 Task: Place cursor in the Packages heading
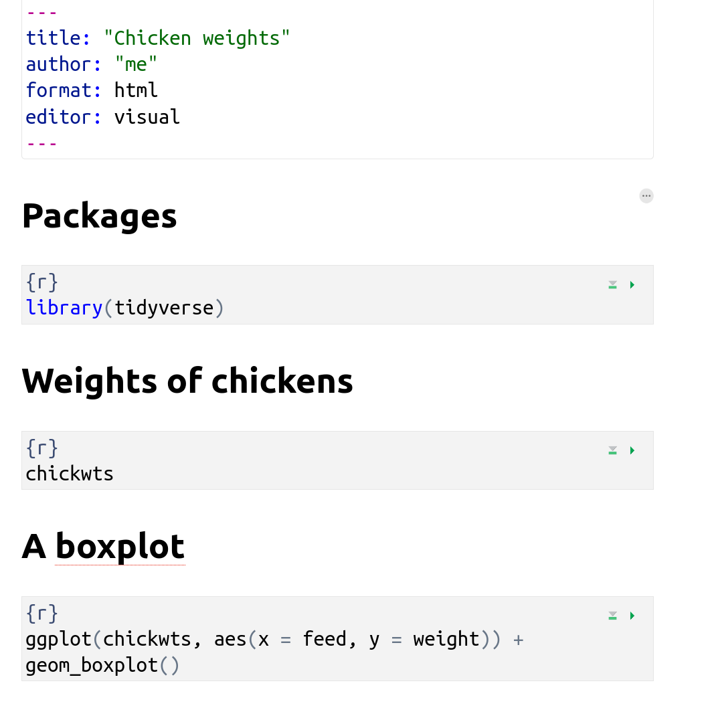[99, 216]
